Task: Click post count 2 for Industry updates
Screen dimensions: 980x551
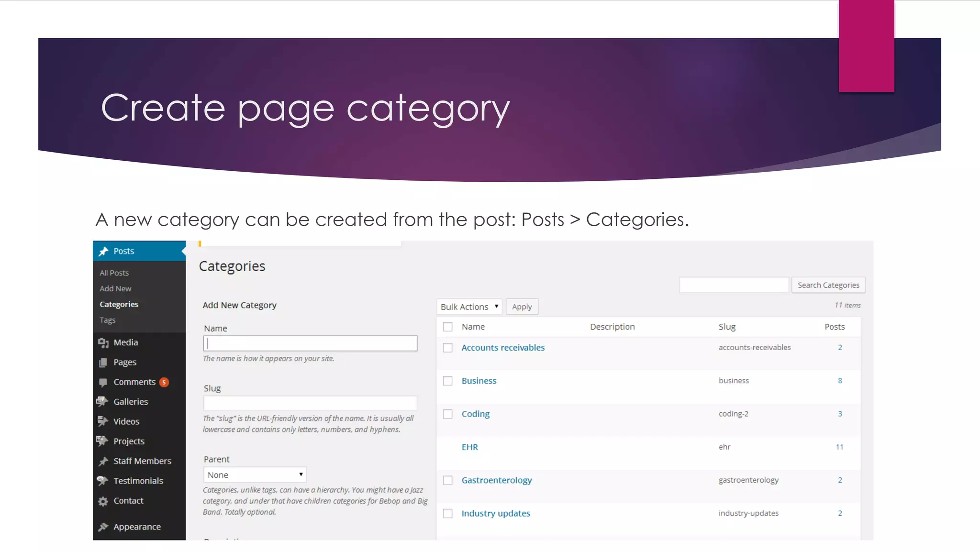Action: point(840,513)
